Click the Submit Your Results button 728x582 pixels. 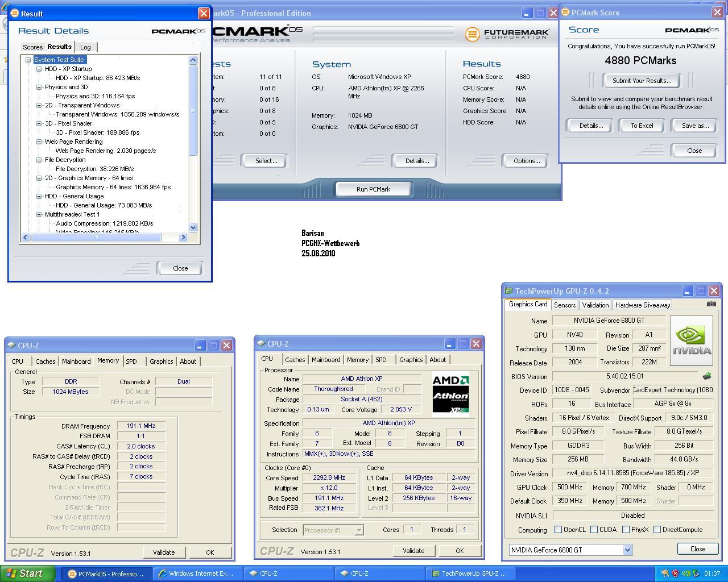642,81
